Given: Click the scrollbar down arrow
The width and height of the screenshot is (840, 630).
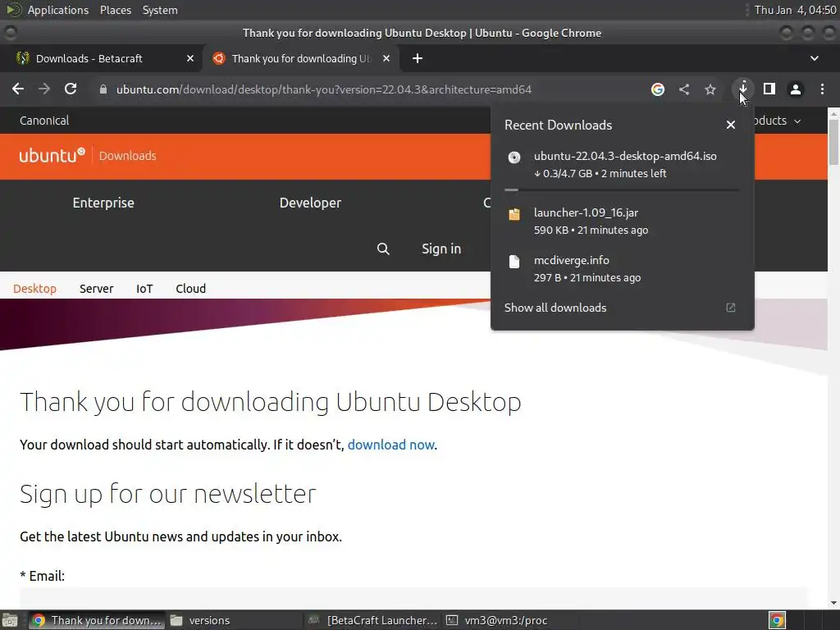Looking at the screenshot, I should coord(833,603).
